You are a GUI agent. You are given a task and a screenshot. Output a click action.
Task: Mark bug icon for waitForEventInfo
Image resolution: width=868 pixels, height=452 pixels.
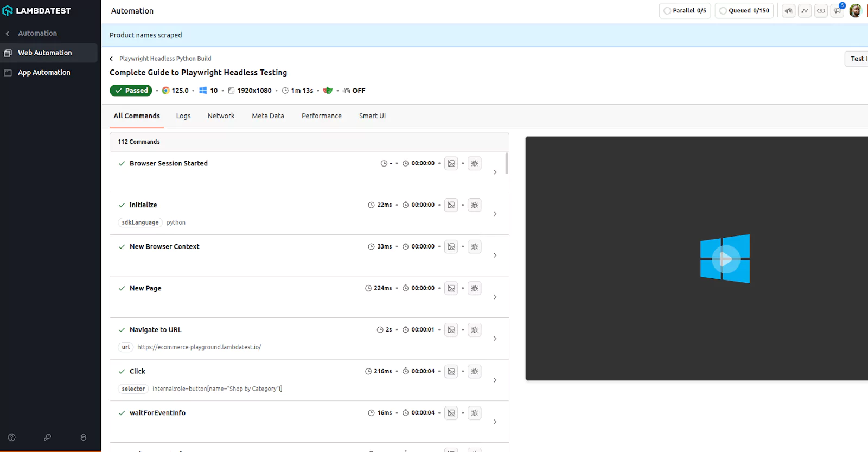475,413
